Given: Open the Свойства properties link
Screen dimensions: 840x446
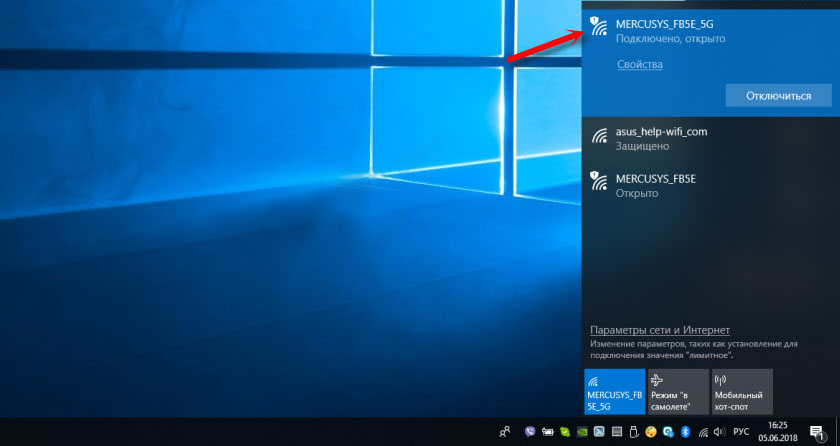Looking at the screenshot, I should [x=639, y=64].
